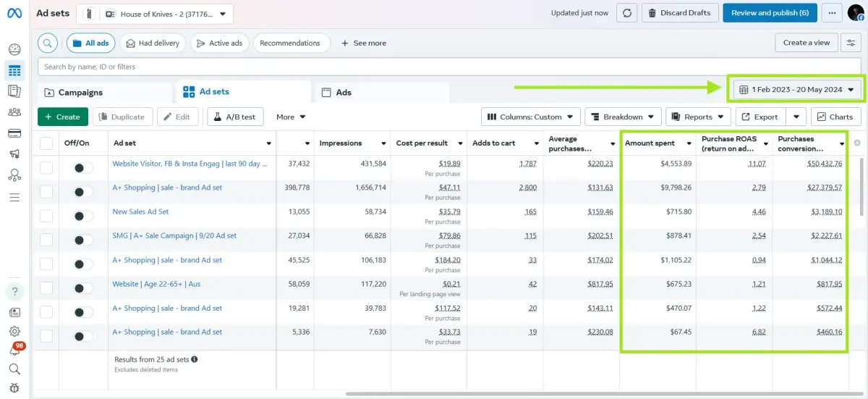
Task: Open the Breakdown dropdown
Action: (622, 117)
